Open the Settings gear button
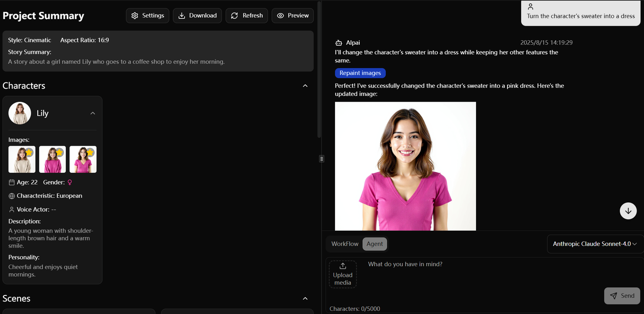 (x=148, y=16)
